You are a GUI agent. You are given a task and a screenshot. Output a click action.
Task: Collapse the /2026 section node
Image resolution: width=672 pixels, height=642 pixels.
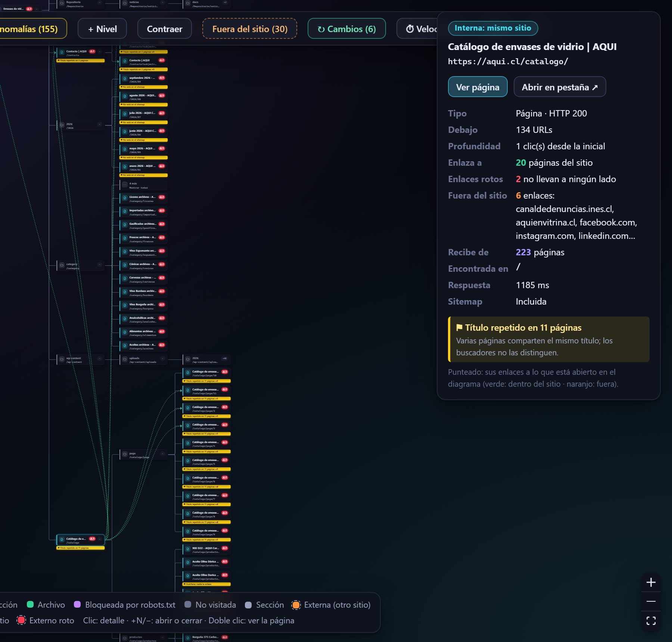(x=100, y=124)
